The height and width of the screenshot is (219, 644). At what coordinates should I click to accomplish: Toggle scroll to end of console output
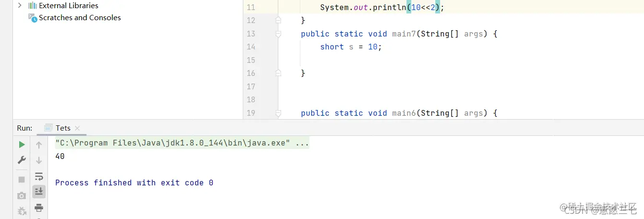(39, 192)
